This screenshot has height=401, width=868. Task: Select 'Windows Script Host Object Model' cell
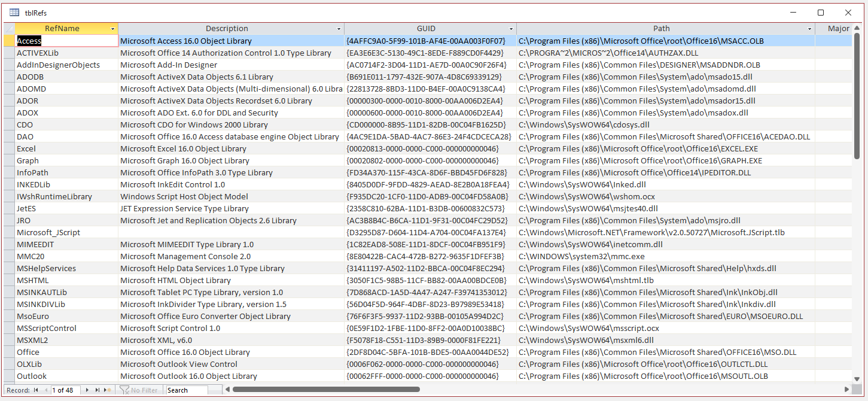tap(232, 196)
